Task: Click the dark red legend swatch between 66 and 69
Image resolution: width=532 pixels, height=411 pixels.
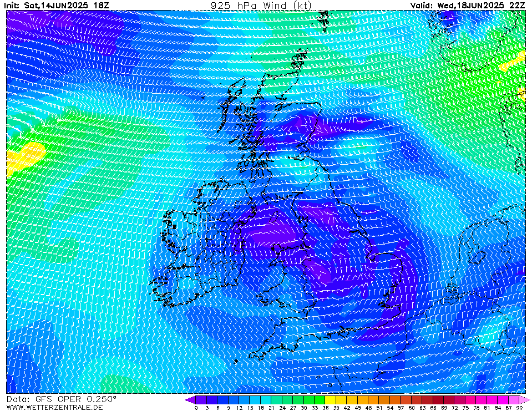Action: click(x=438, y=400)
